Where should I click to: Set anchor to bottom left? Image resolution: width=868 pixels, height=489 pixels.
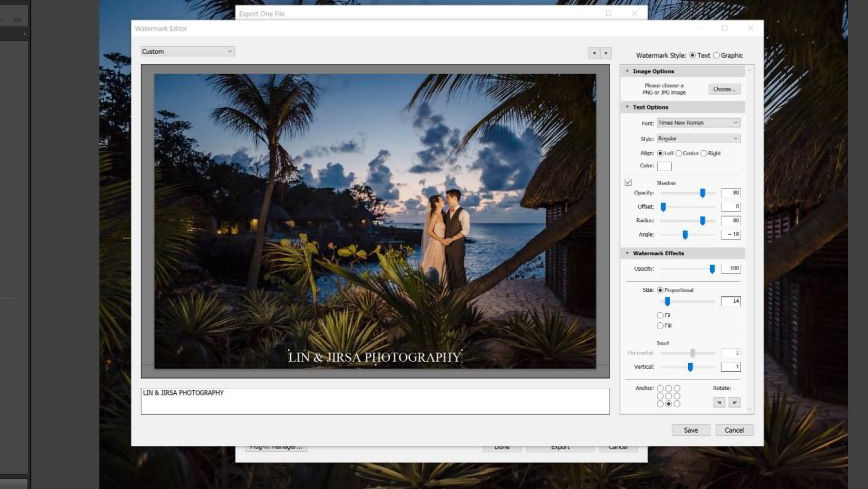click(x=660, y=404)
